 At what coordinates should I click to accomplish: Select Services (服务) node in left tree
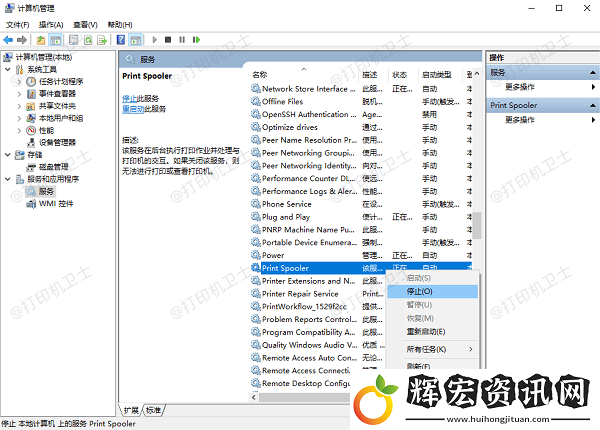pyautogui.click(x=46, y=191)
